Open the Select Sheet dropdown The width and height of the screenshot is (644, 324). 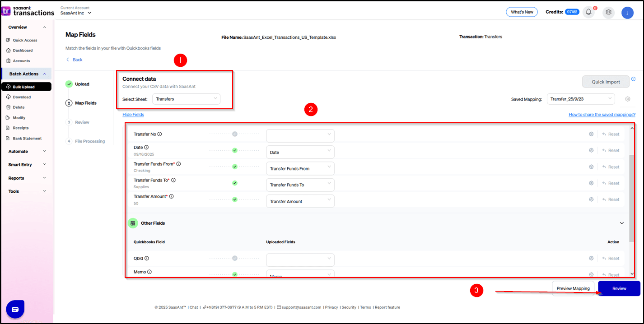[x=186, y=99]
